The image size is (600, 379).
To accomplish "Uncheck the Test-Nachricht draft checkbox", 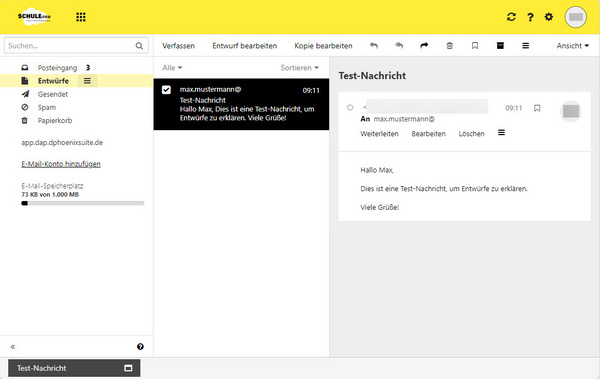I will pyautogui.click(x=166, y=90).
